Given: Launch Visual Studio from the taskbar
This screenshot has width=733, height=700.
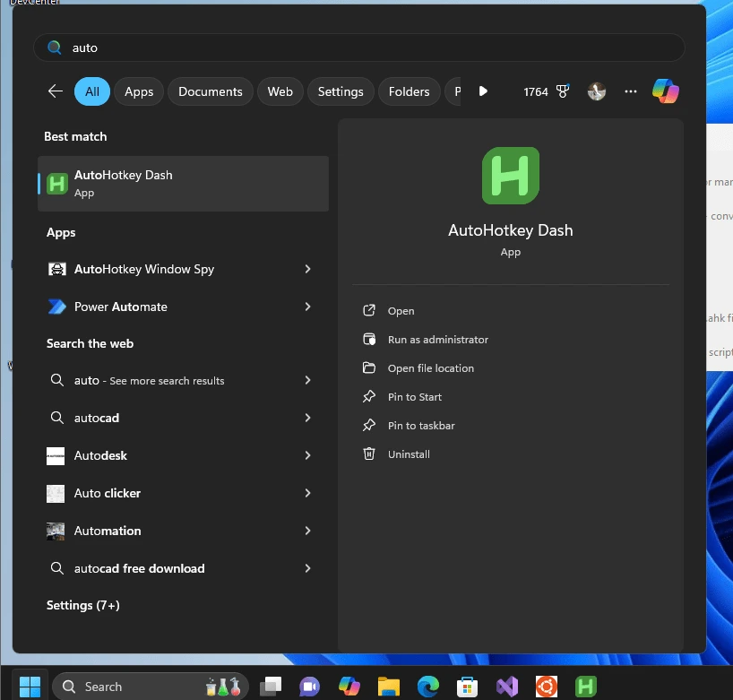Looking at the screenshot, I should (x=507, y=687).
